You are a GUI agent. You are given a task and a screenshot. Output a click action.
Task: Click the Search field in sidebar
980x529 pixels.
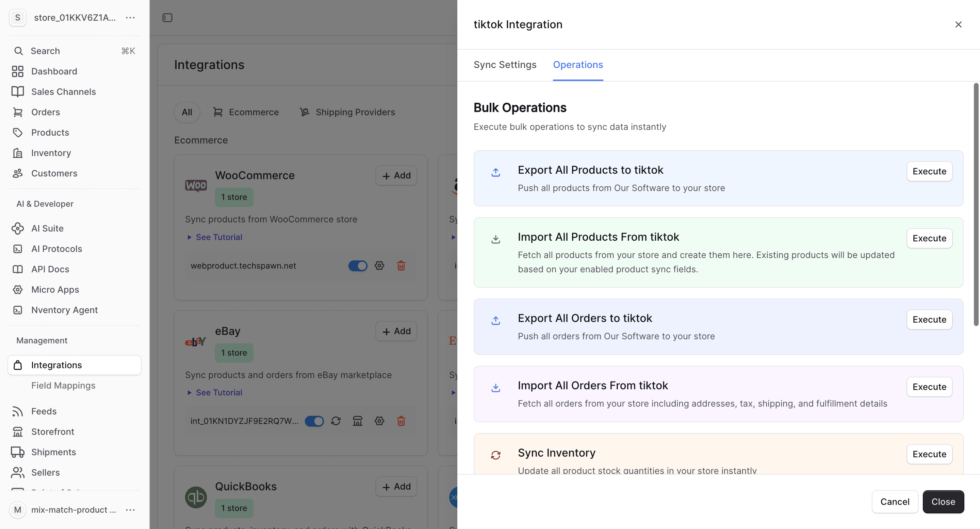pyautogui.click(x=75, y=51)
